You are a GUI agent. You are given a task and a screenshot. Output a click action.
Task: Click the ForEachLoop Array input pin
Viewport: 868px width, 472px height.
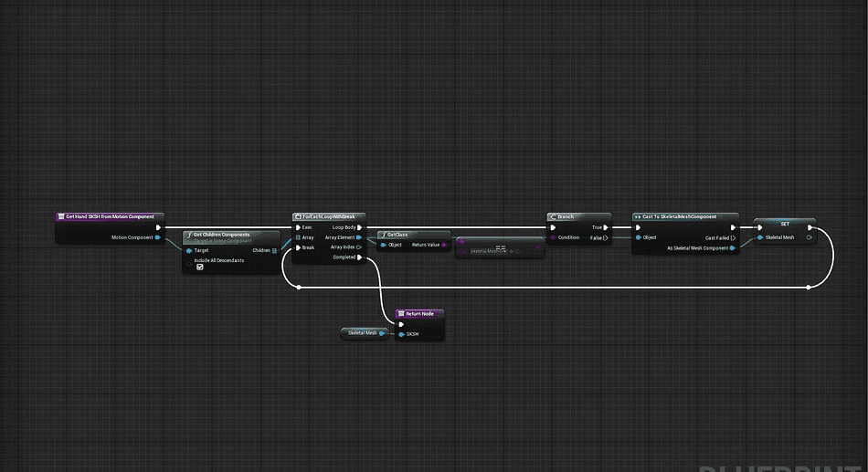299,237
